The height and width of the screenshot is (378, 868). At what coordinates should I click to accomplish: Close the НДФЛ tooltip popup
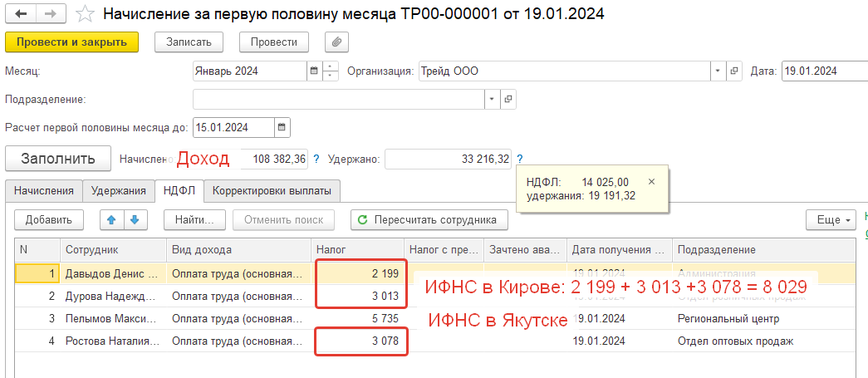pos(651,182)
